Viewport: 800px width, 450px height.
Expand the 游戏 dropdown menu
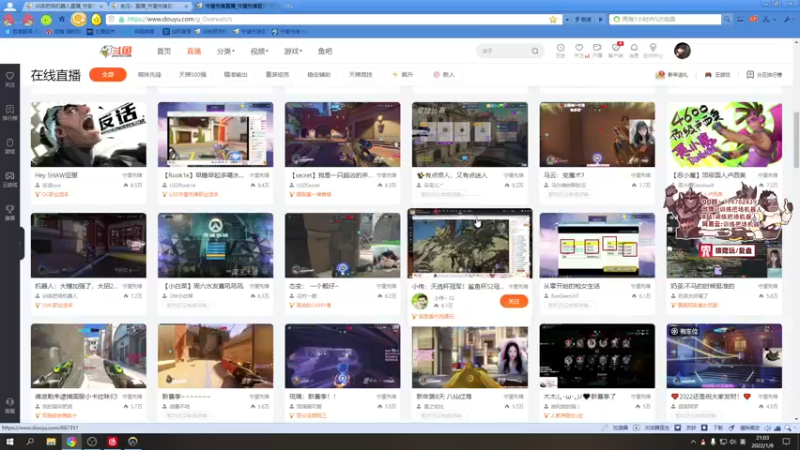click(x=293, y=51)
